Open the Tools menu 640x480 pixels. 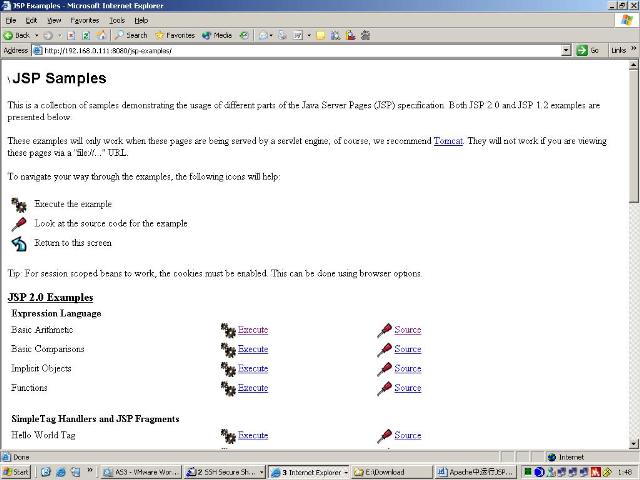(117, 20)
